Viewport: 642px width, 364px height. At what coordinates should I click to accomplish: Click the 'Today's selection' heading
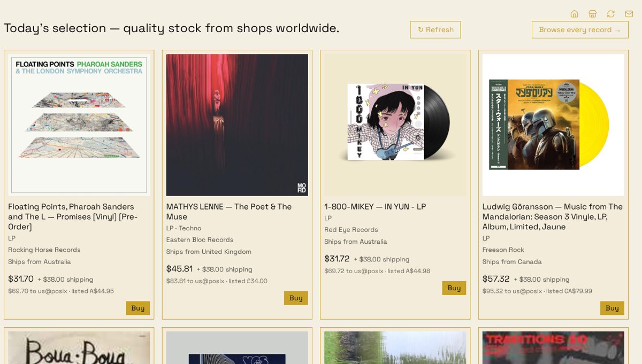171,28
